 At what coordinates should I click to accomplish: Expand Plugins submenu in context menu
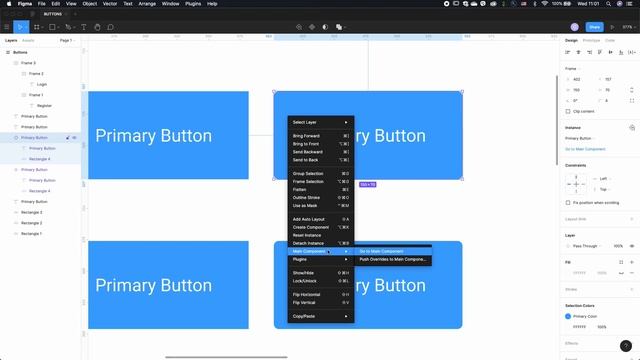click(321, 259)
